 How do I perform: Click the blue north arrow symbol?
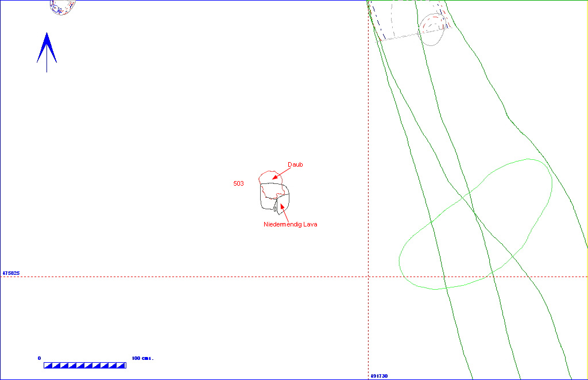tap(47, 52)
